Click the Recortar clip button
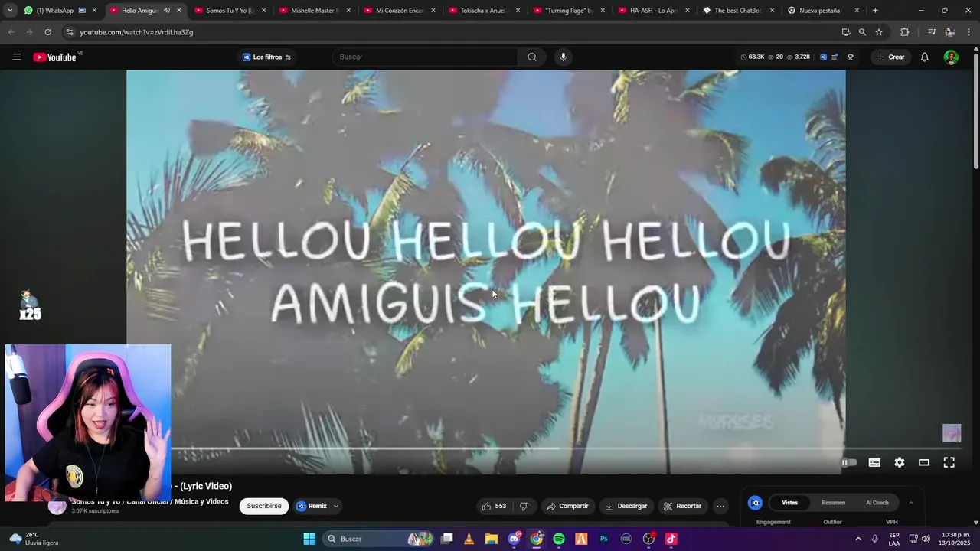 [682, 506]
